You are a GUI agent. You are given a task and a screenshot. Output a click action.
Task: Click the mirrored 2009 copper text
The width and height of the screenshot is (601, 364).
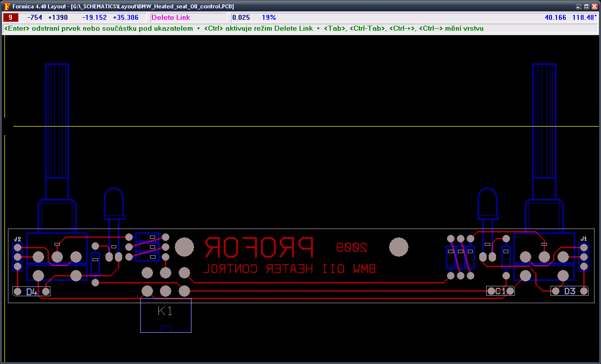pos(352,246)
